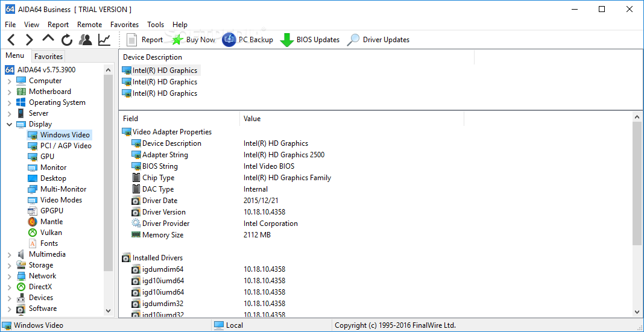Click the Operating System Windows logo icon
The width and height of the screenshot is (644, 332).
tap(21, 102)
